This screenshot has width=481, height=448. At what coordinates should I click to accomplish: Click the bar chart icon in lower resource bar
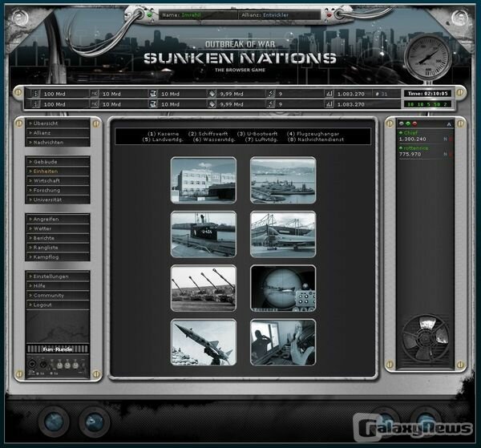[x=329, y=104]
